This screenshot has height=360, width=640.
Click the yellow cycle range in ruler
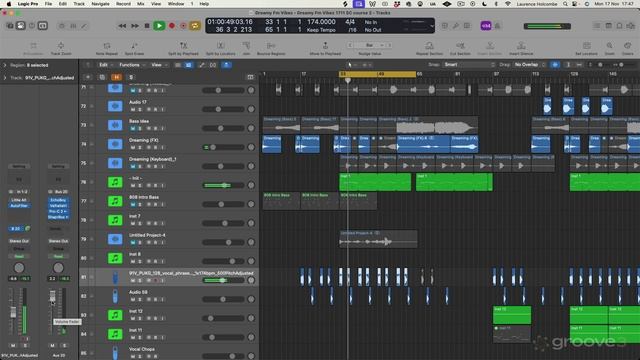click(378, 74)
